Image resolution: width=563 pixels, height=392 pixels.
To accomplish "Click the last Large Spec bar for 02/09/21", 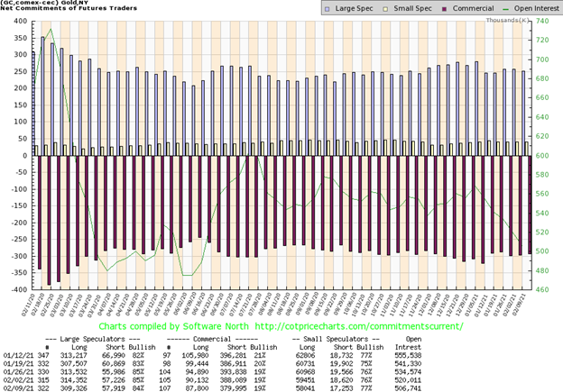I will coord(523,113).
